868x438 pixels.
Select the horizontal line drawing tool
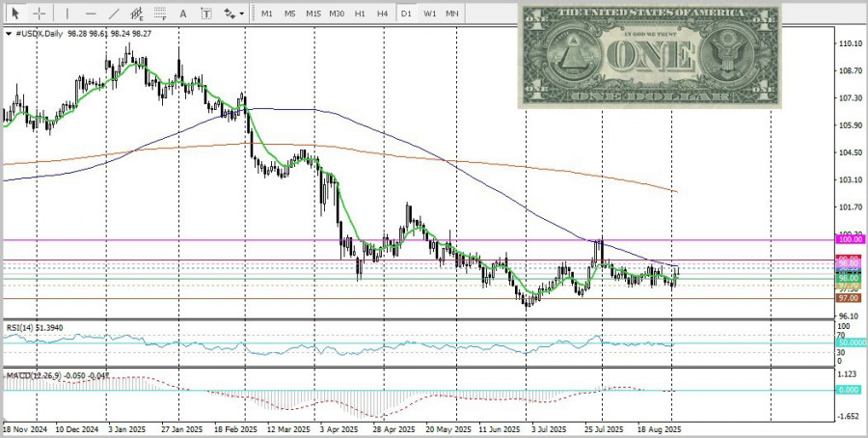coord(91,13)
